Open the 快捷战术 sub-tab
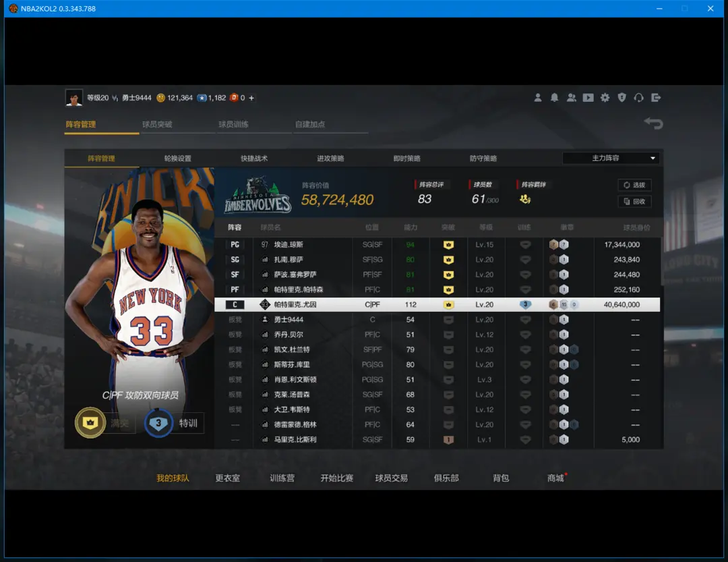 click(254, 159)
